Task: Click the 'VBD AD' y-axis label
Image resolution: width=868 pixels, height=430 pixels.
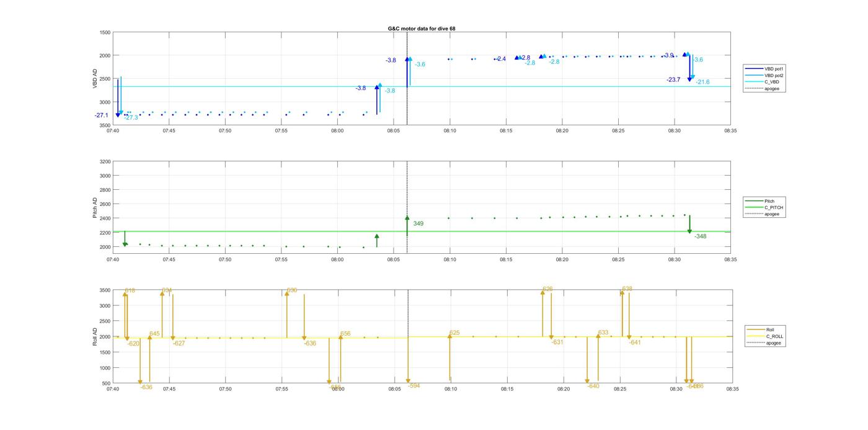Action: click(x=95, y=78)
